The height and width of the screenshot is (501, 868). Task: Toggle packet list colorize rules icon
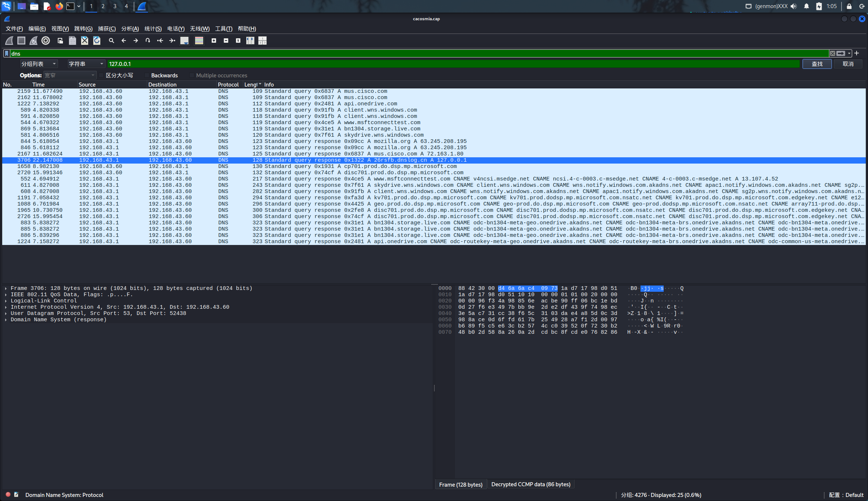pyautogui.click(x=199, y=41)
